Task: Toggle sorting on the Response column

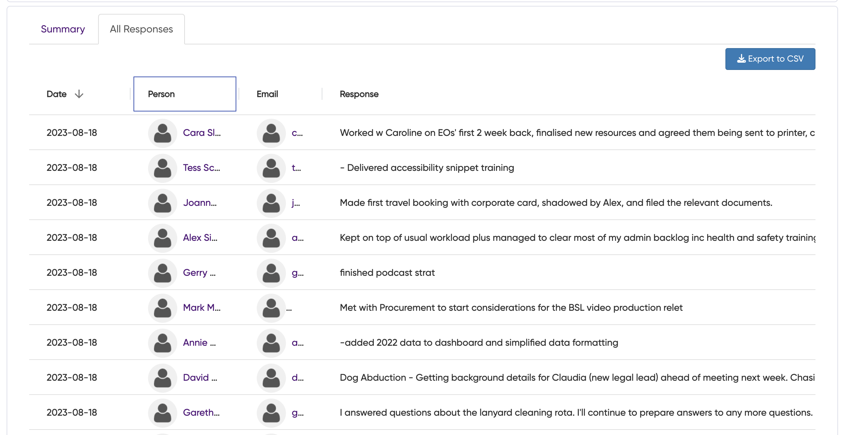Action: pos(359,94)
